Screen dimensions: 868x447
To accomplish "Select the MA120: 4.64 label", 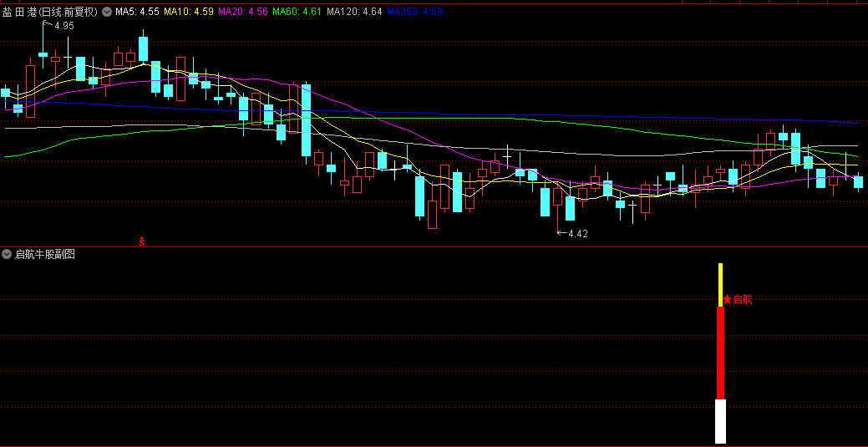I will [354, 12].
